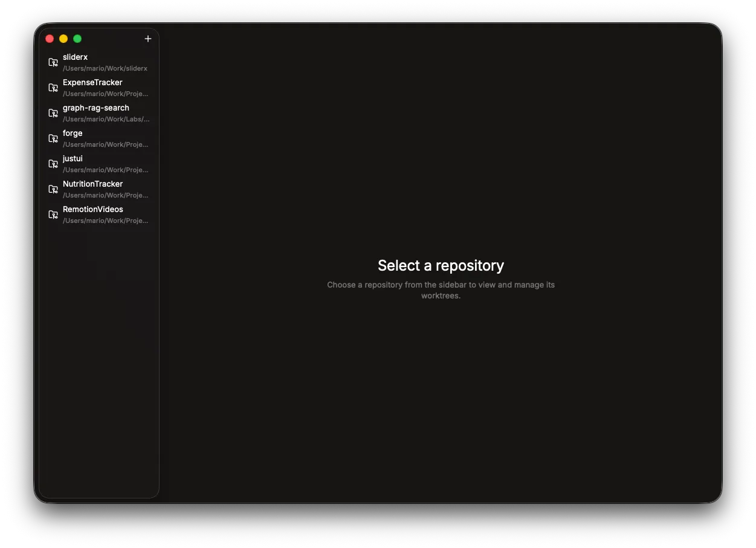The width and height of the screenshot is (756, 548).
Task: Add a new repository with plus icon
Action: click(x=148, y=39)
